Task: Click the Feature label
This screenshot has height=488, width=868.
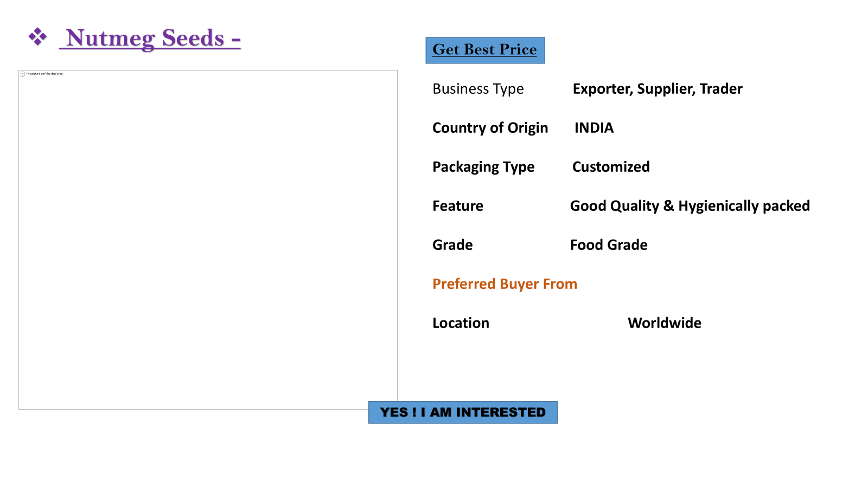Action: 458,206
